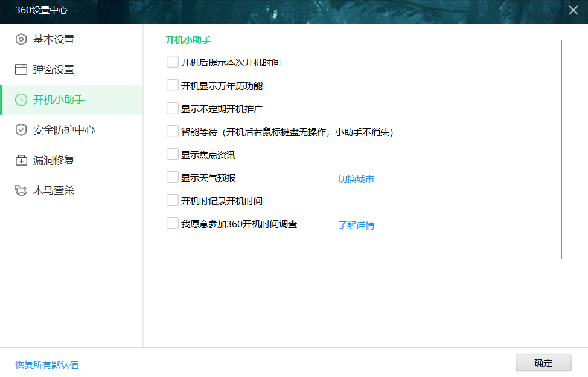Toggle 显示不定期开机推广 checkbox

[173, 108]
